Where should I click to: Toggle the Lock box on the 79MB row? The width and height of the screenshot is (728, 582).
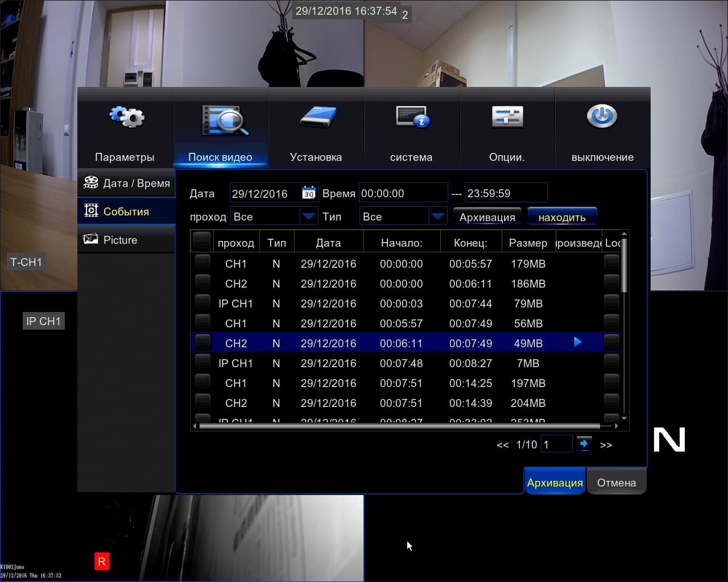[x=611, y=302]
